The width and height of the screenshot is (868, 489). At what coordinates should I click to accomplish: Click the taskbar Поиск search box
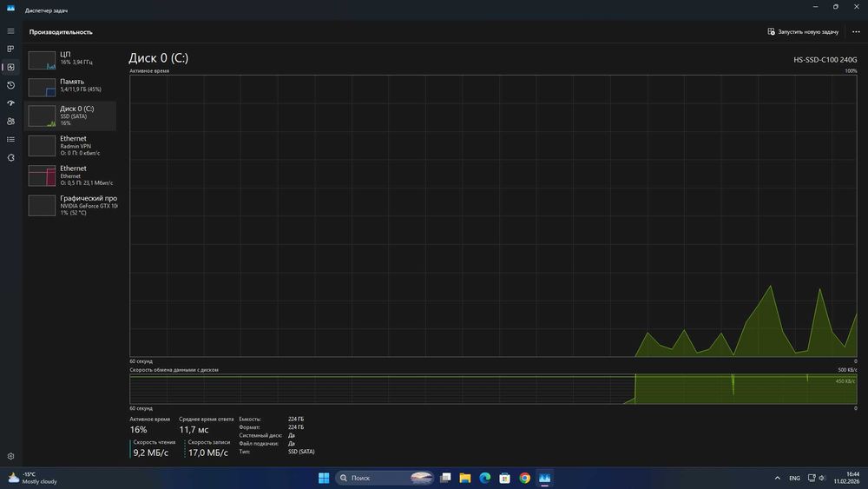[x=385, y=478]
